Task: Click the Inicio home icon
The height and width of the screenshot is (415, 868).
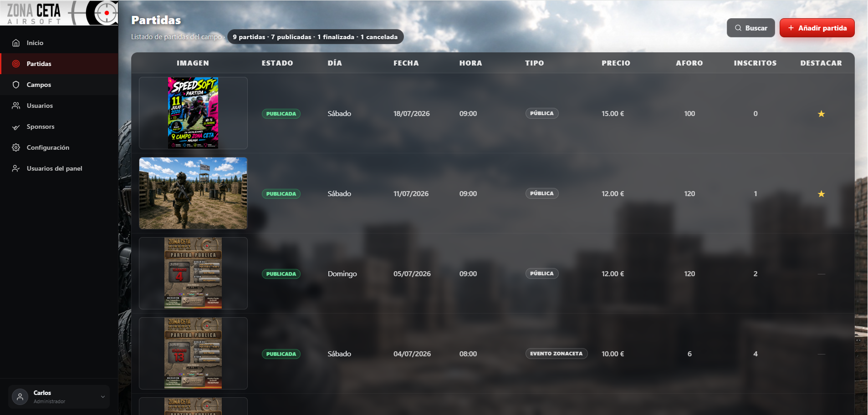Action: coord(16,43)
